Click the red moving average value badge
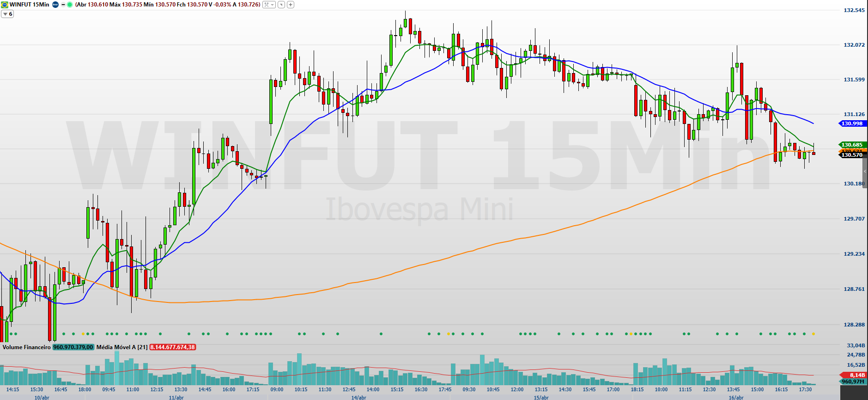This screenshot has width=868, height=400. point(172,347)
